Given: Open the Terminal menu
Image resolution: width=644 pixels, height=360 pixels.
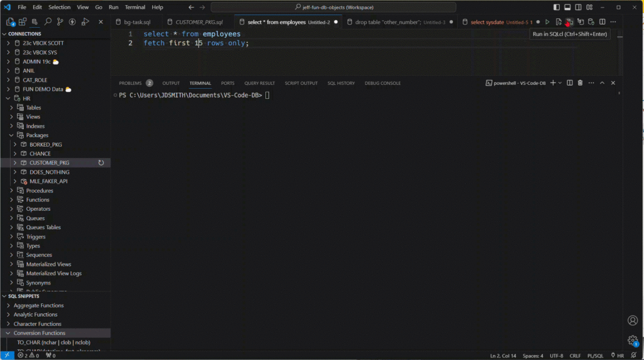Looking at the screenshot, I should point(135,8).
